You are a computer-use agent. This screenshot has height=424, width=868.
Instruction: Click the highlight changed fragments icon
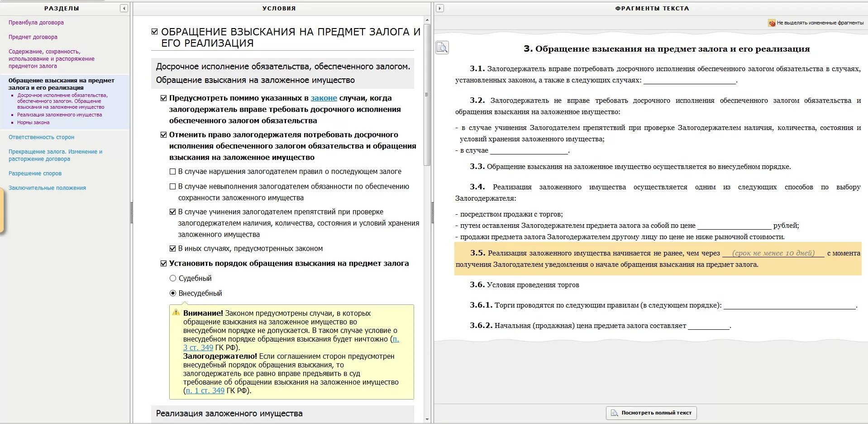pyautogui.click(x=772, y=23)
